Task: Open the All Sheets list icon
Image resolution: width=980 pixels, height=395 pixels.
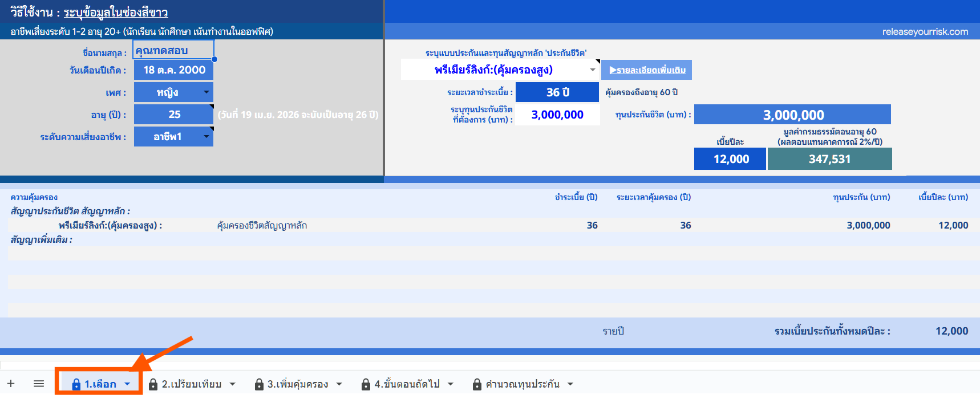Action: [39, 384]
